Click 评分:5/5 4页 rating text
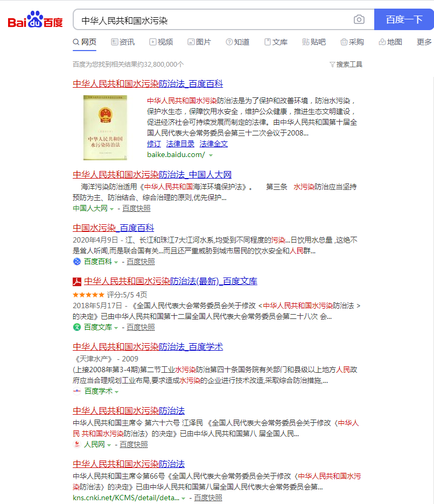The image size is (434, 504). pyautogui.click(x=127, y=295)
